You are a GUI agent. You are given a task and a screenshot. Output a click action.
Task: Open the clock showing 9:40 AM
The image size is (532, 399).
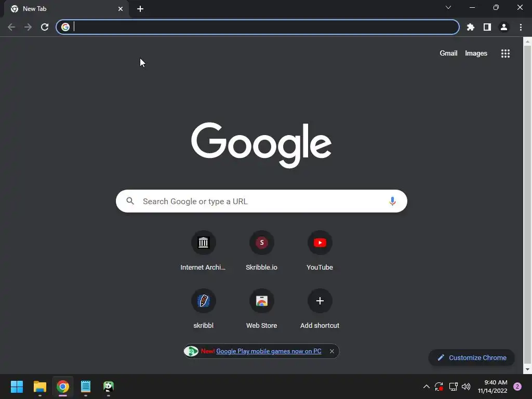click(x=493, y=387)
